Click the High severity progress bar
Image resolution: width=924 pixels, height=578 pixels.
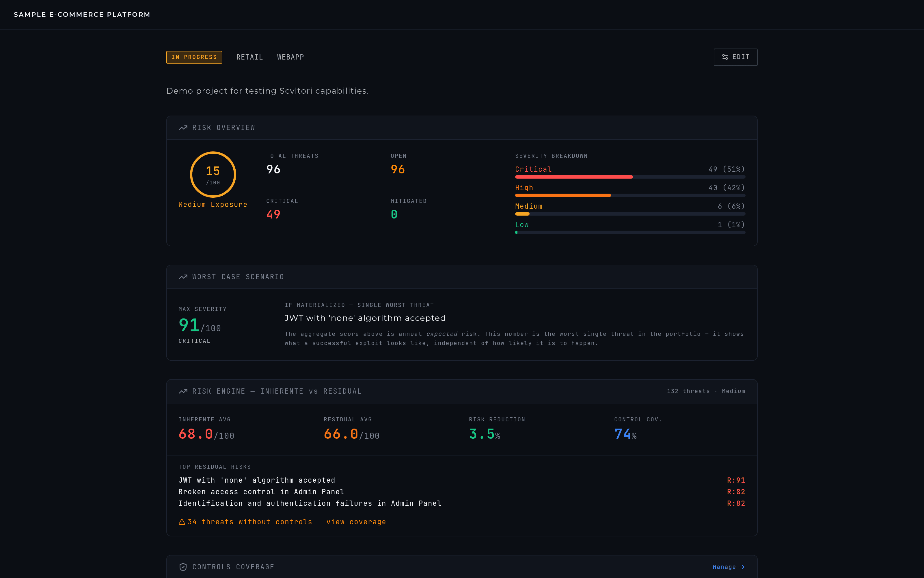pos(630,195)
